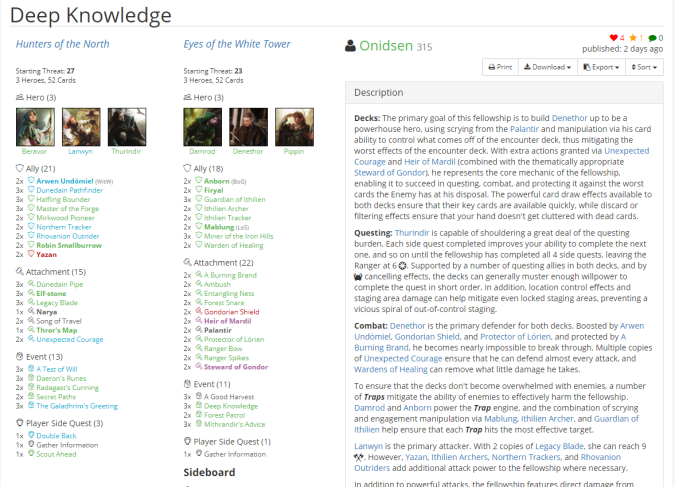Click the Thurindir hero portrait
Viewport: 675px width, 487px height.
(127, 127)
